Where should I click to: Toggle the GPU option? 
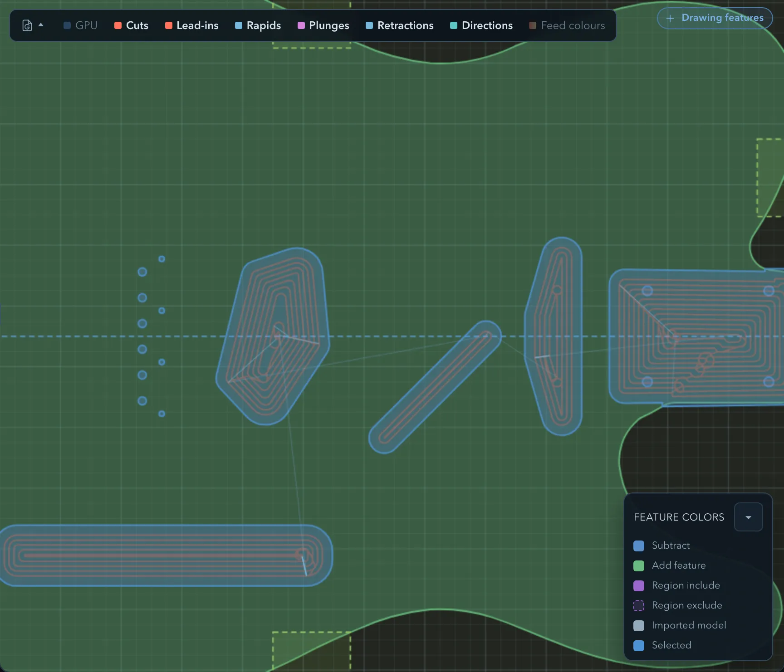click(x=81, y=25)
